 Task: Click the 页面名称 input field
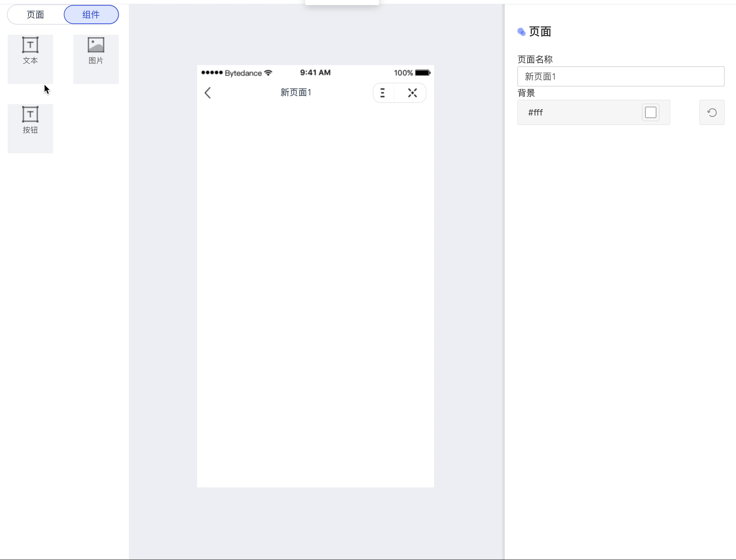pos(620,77)
